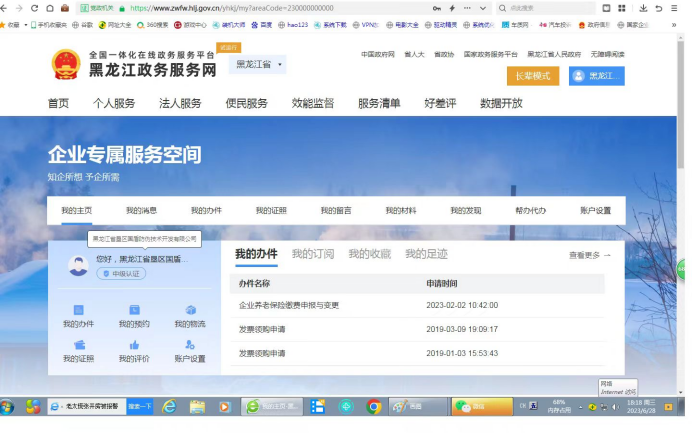Open 法人服务 in the main navigation
The height and width of the screenshot is (433, 693).
(180, 103)
